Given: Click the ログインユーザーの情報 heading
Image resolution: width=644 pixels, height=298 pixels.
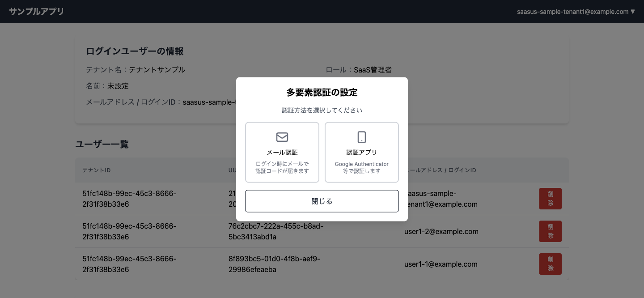Looking at the screenshot, I should click(135, 51).
